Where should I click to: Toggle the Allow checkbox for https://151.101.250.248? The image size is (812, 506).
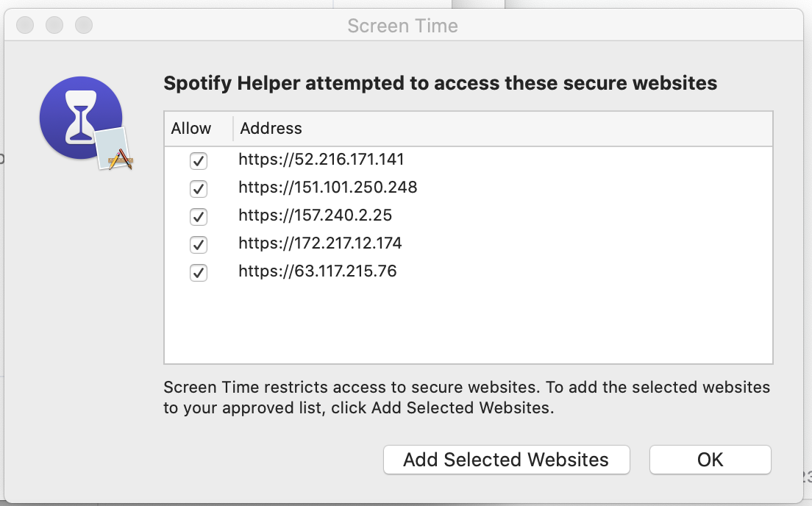click(x=198, y=188)
